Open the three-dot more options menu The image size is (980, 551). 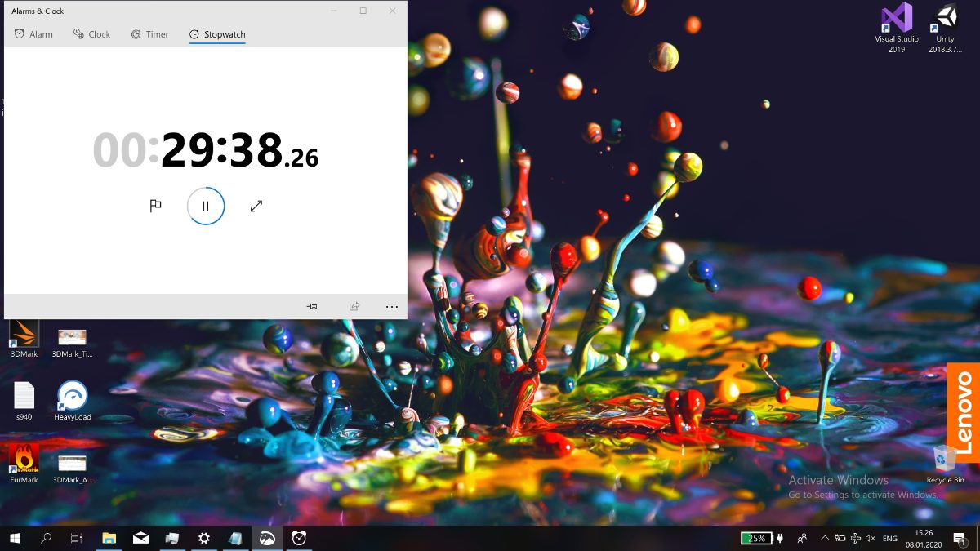(x=392, y=306)
